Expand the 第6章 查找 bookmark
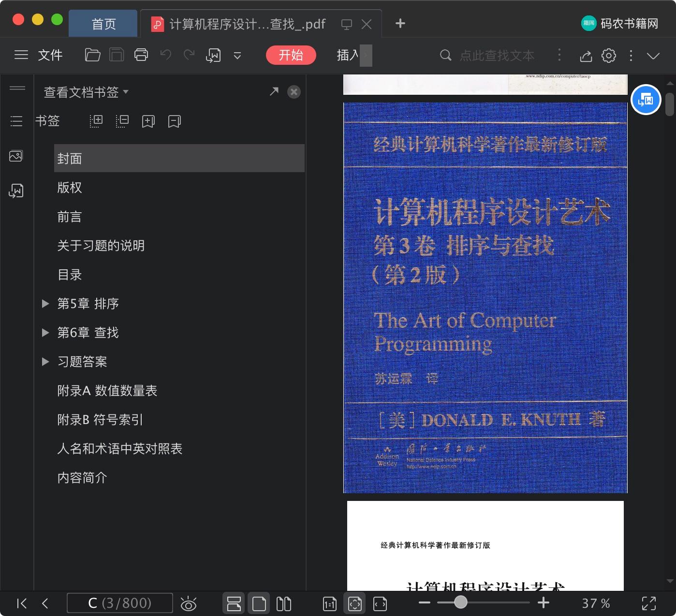The height and width of the screenshot is (616, 676). coord(45,333)
